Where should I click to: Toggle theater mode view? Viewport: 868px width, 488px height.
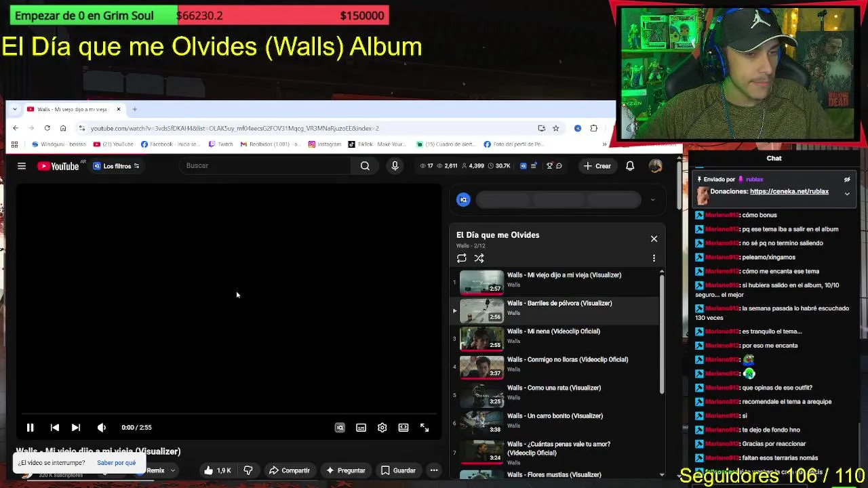point(403,428)
